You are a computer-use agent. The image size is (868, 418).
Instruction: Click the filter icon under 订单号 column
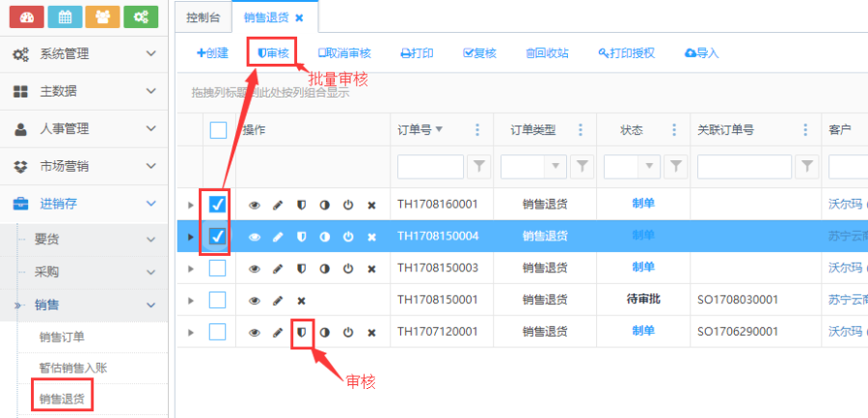[x=477, y=167]
